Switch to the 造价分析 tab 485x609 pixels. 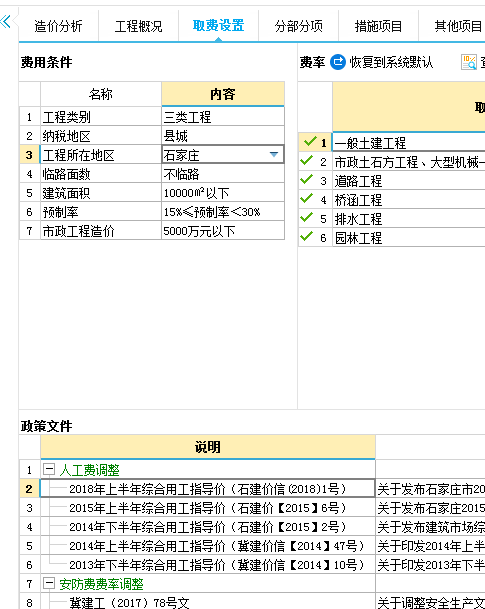click(x=58, y=26)
